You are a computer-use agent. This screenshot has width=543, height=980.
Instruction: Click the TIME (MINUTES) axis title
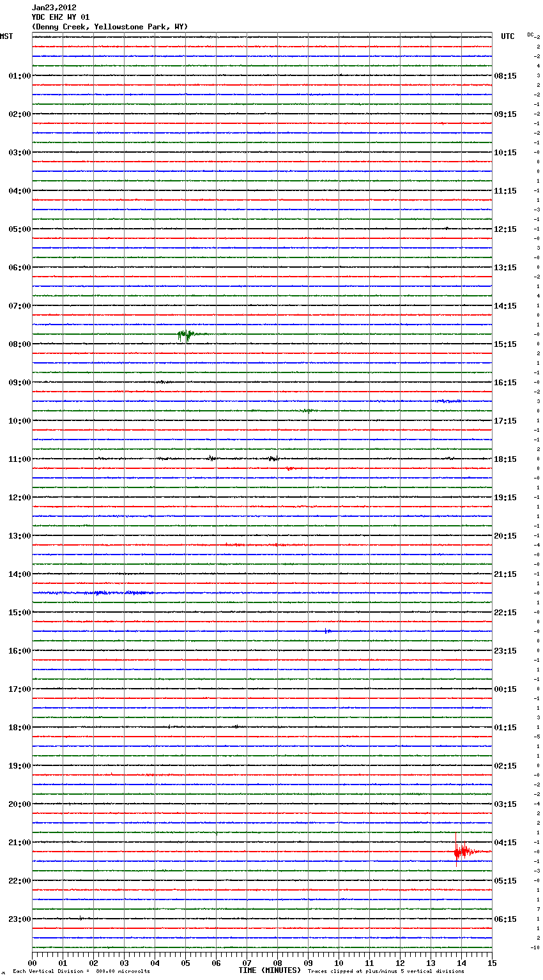point(270,970)
